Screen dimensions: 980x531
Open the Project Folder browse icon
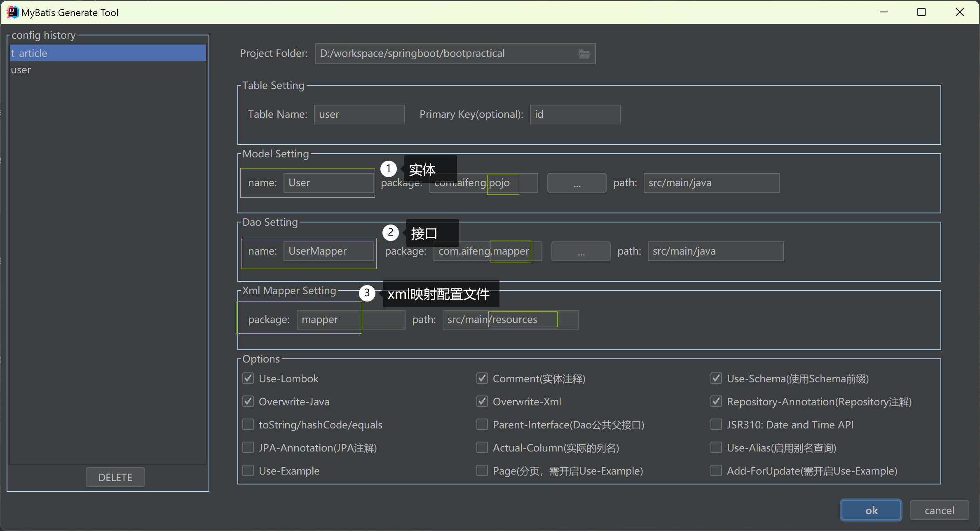tap(584, 54)
